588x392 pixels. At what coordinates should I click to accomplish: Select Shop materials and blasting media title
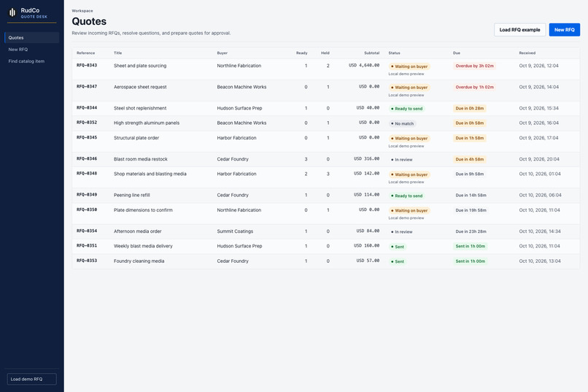(150, 174)
